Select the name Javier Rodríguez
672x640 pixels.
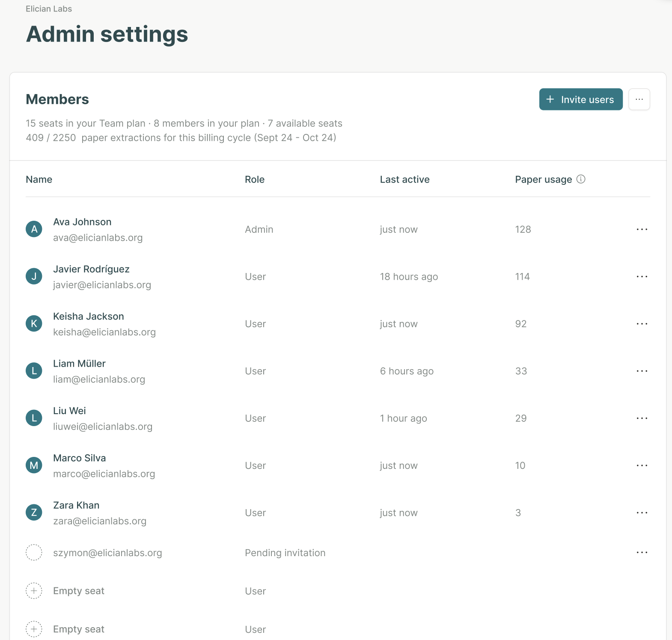click(x=91, y=269)
